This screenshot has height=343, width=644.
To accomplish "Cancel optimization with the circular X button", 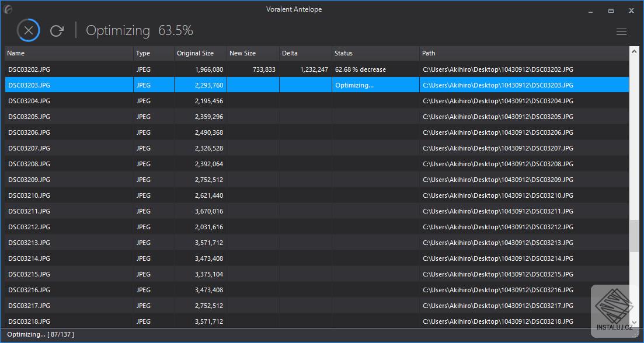I will (29, 30).
